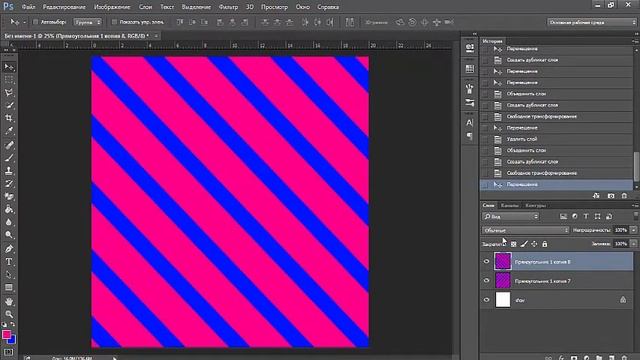Image resolution: width=640 pixels, height=360 pixels.
Task: Enable the Автовыбор checkbox
Action: tap(36, 22)
